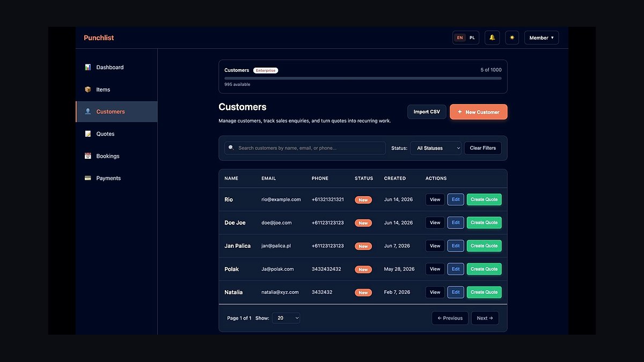View customer Doe Joe
This screenshot has height=362, width=644.
click(x=435, y=223)
